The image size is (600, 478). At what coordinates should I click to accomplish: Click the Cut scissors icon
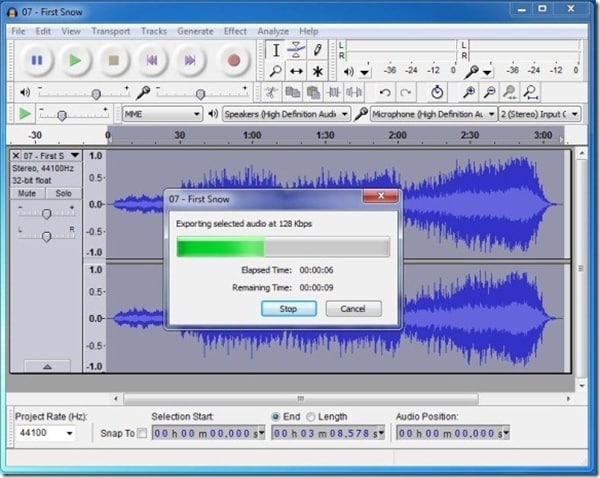coord(272,92)
